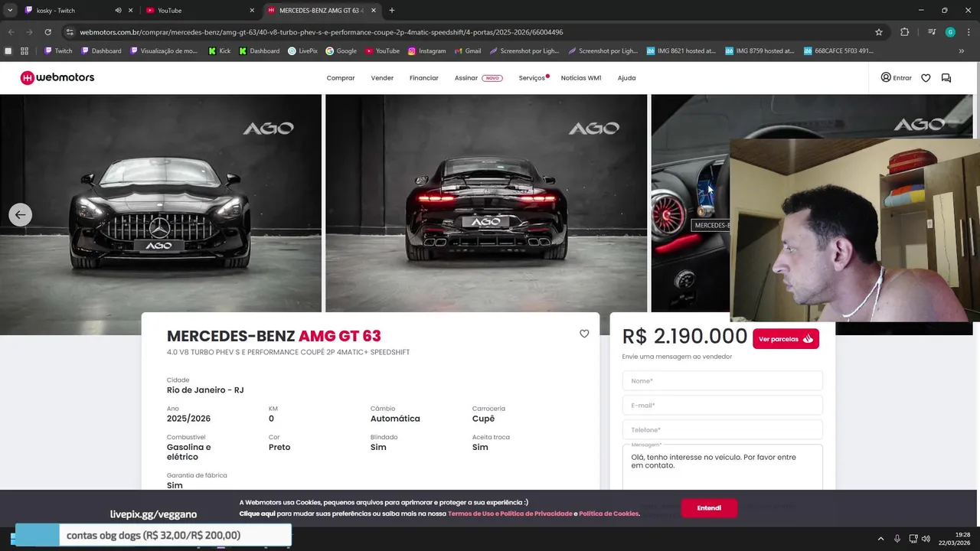This screenshot has height=551, width=980.
Task: Go to previous photo with left arrow
Action: click(21, 214)
